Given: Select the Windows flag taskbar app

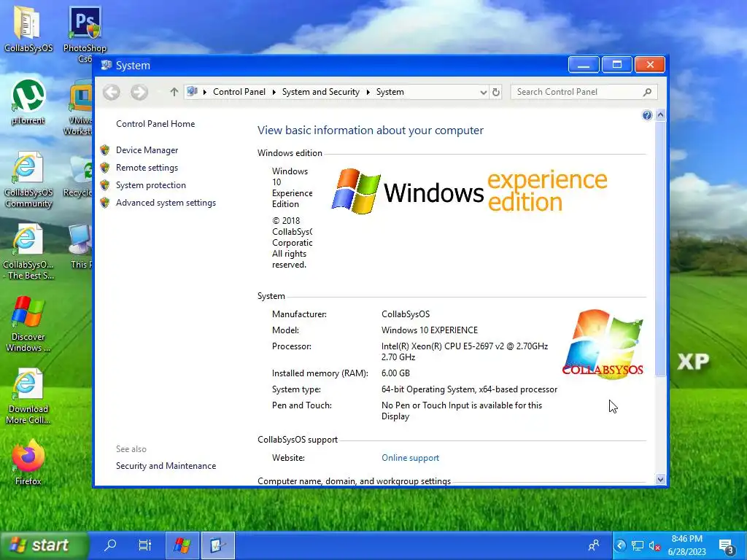Looking at the screenshot, I should [182, 545].
